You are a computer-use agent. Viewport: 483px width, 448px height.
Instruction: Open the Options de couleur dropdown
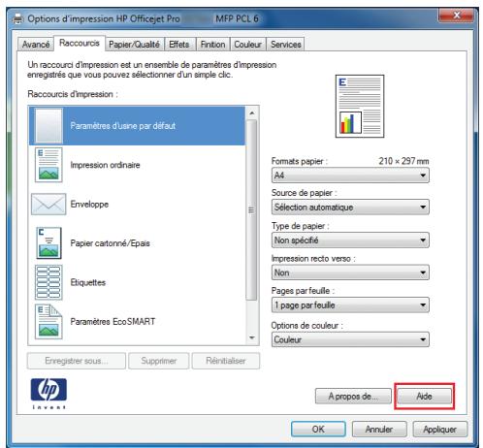(350, 339)
